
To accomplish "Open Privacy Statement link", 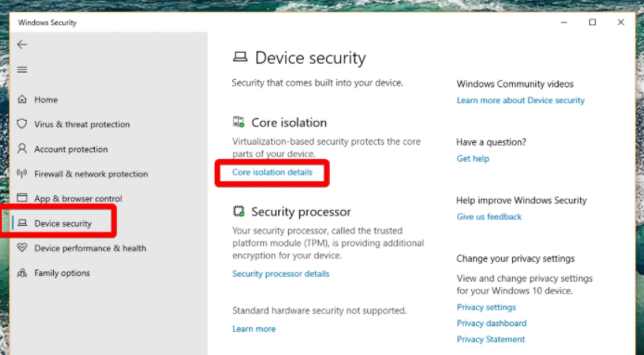I will [x=491, y=339].
